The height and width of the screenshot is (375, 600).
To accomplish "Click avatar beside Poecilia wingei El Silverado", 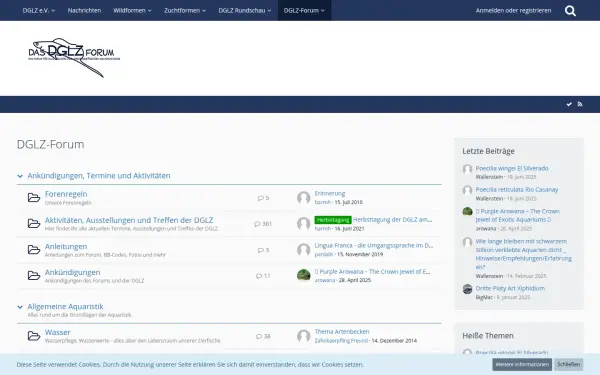I will (x=467, y=169).
